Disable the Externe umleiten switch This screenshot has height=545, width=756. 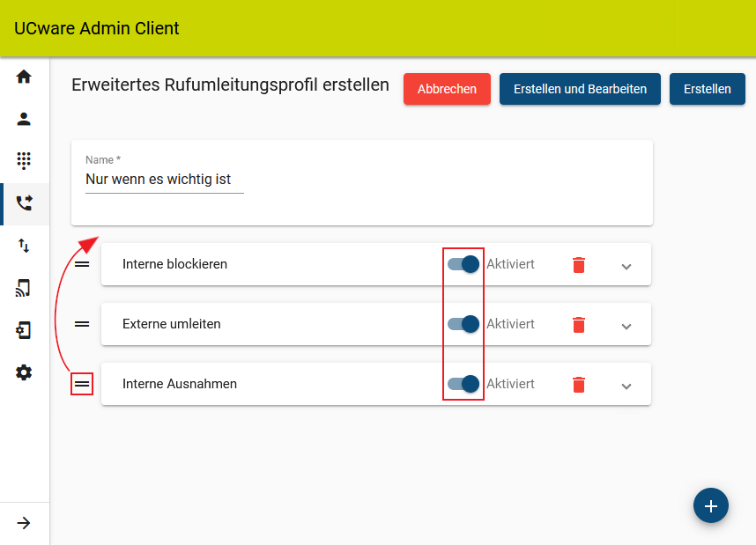[x=463, y=324]
